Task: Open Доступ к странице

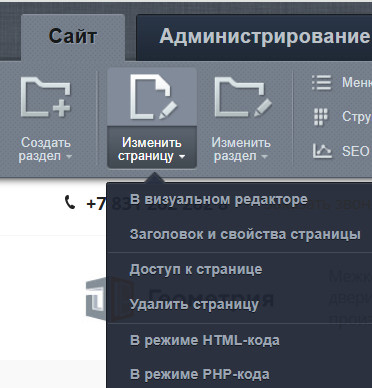Action: click(196, 269)
